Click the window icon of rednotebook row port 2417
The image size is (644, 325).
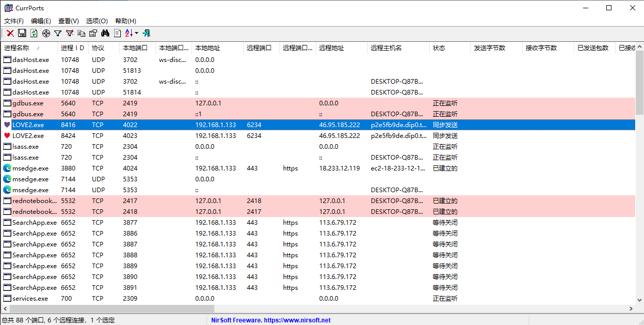point(7,201)
